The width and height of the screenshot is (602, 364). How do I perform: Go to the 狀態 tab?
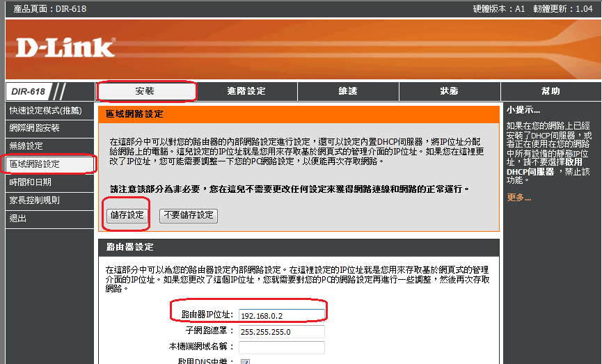click(x=450, y=91)
